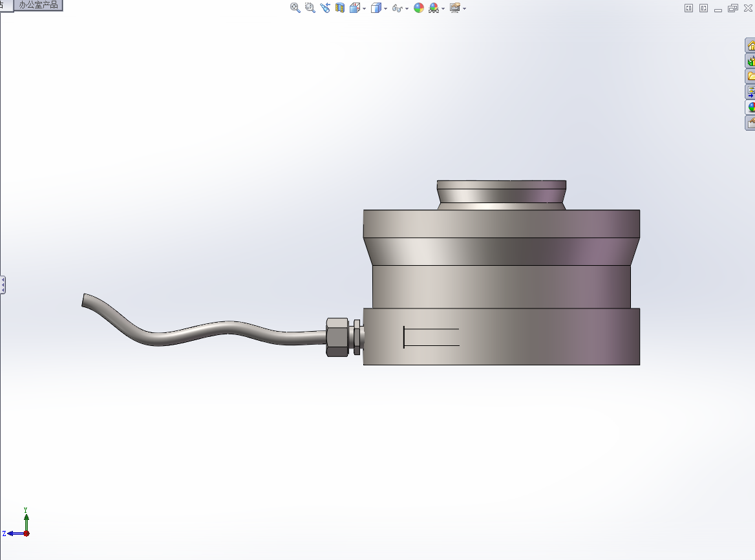Click the View Settings monitor icon

(455, 8)
